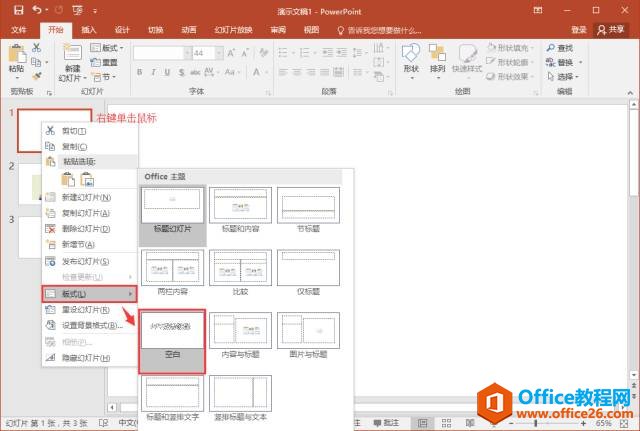
Task: Choose Delete Slide (删除幻灯片) in context menu
Action: (x=90, y=229)
